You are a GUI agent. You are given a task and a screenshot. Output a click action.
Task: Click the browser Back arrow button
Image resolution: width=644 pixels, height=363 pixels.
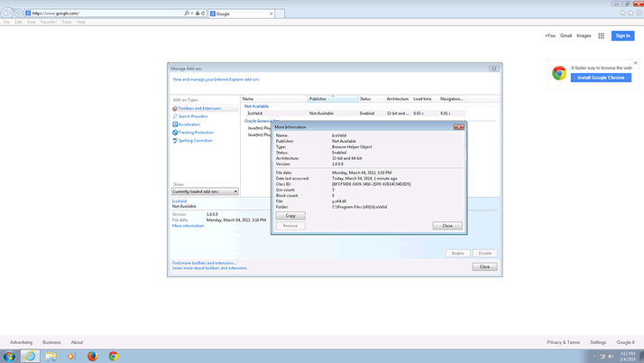click(7, 14)
